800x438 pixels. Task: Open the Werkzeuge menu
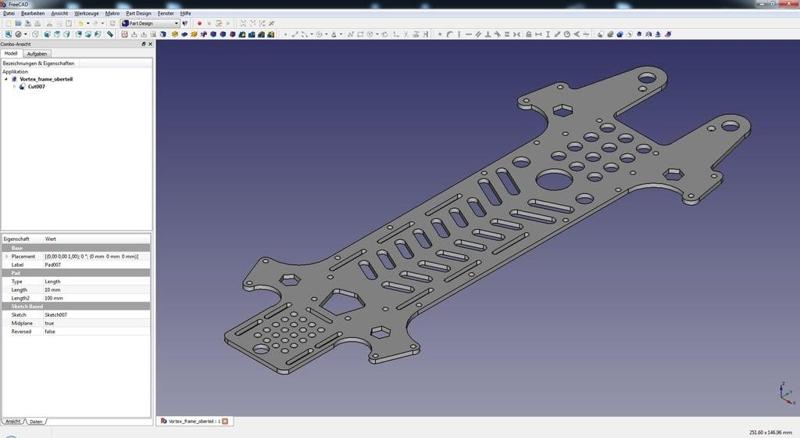point(86,13)
